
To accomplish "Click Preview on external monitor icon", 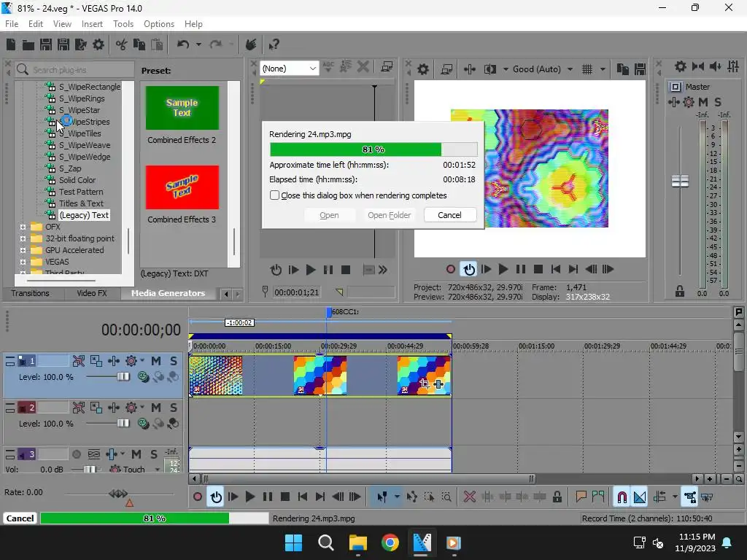I will (446, 69).
